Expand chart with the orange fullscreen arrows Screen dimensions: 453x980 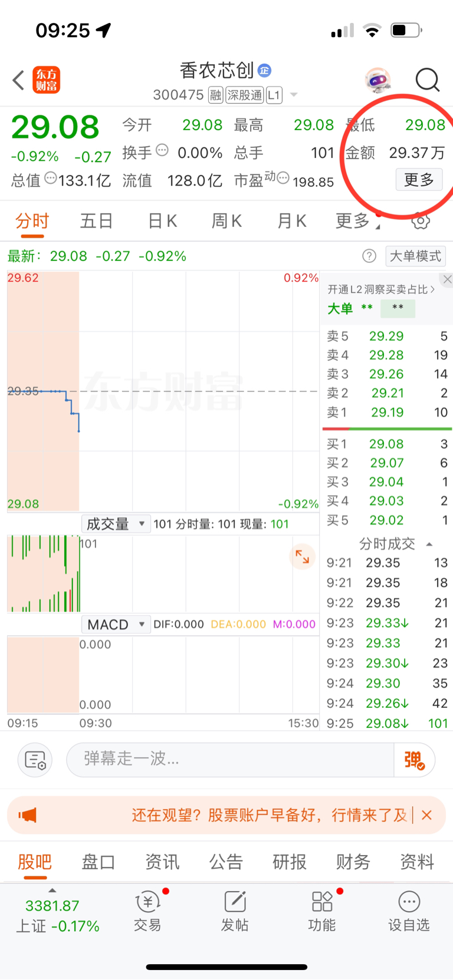302,556
